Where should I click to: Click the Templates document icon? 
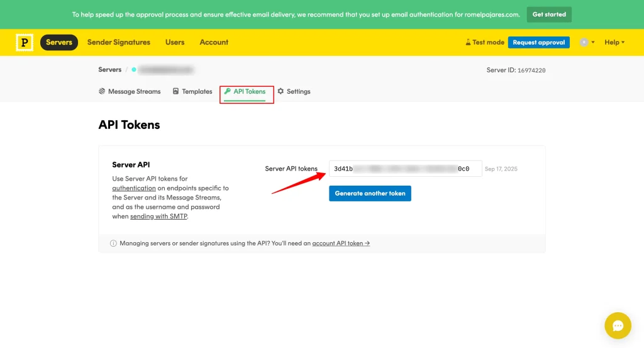(175, 91)
